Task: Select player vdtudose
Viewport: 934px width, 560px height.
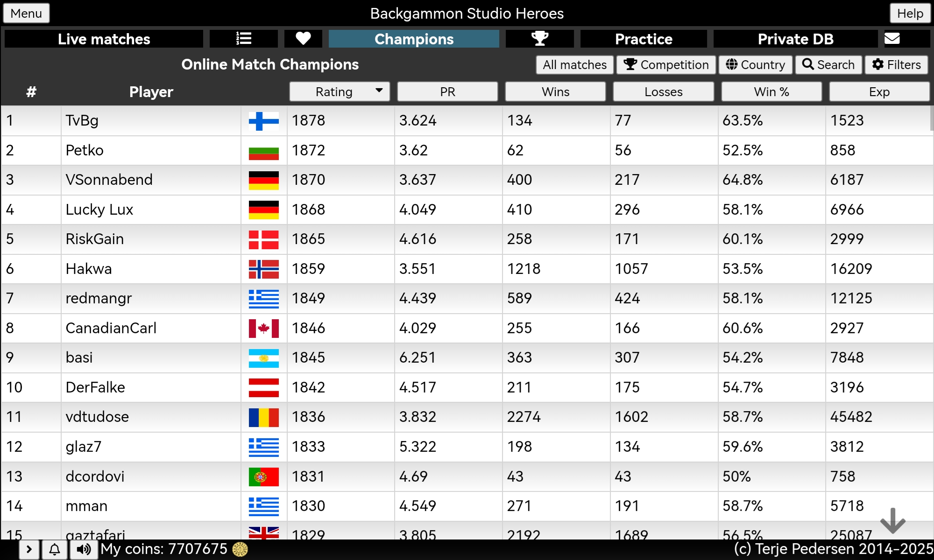Action: pos(98,417)
